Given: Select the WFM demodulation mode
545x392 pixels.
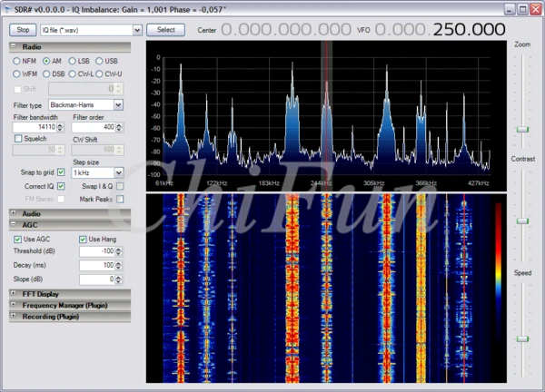Looking at the screenshot, I should pos(16,74).
